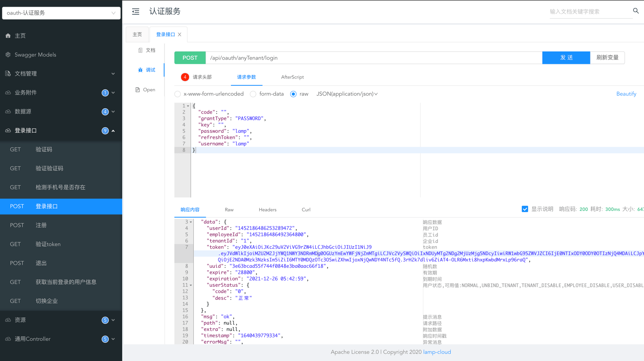644x361 pixels.
Task: Click the request URL input field
Action: [374, 58]
